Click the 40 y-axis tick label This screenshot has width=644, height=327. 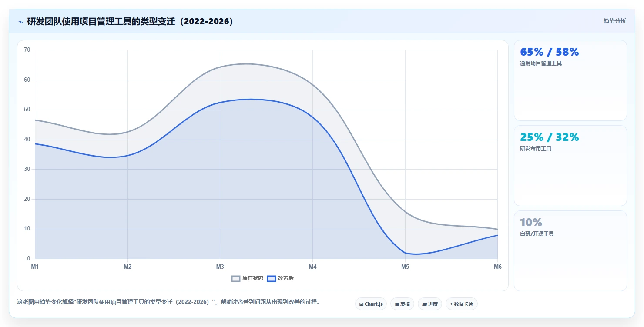pyautogui.click(x=27, y=140)
